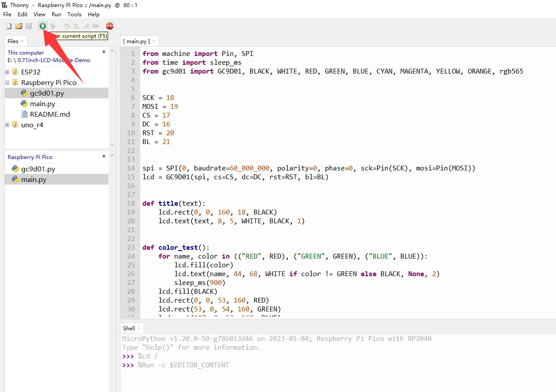Click the Step over toolbar icon

(67, 26)
